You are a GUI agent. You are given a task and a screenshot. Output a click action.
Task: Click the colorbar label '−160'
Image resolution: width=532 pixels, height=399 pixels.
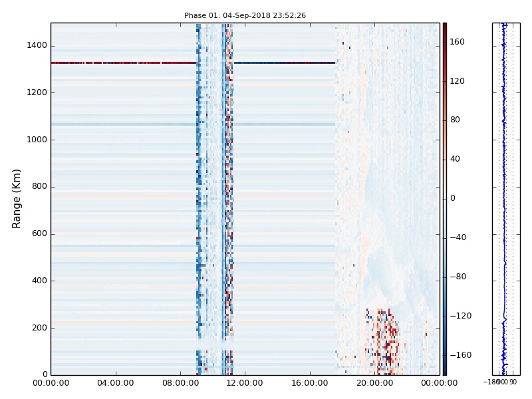461,355
